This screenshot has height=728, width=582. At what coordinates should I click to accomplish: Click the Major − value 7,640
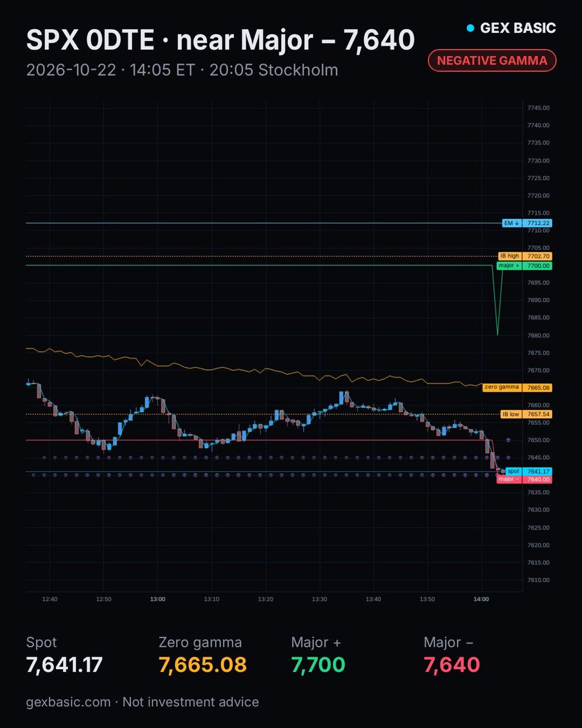(452, 665)
